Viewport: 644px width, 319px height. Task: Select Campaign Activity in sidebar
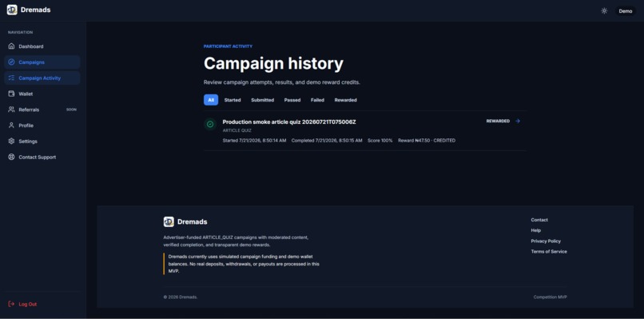pyautogui.click(x=42, y=78)
